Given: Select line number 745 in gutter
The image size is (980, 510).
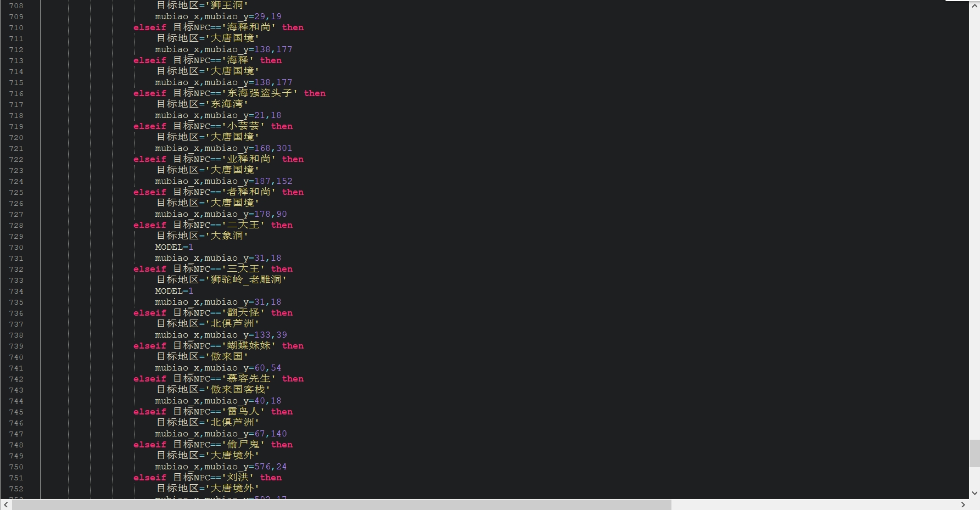Looking at the screenshot, I should pos(16,412).
